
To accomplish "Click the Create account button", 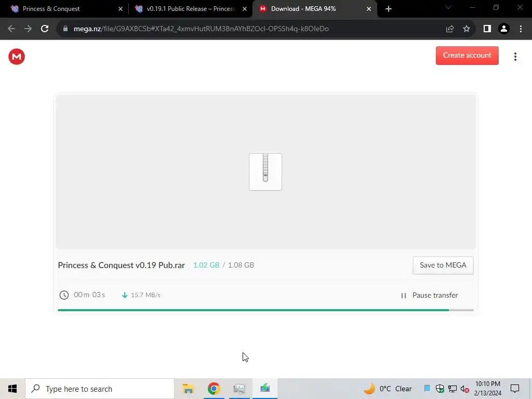I will (467, 55).
